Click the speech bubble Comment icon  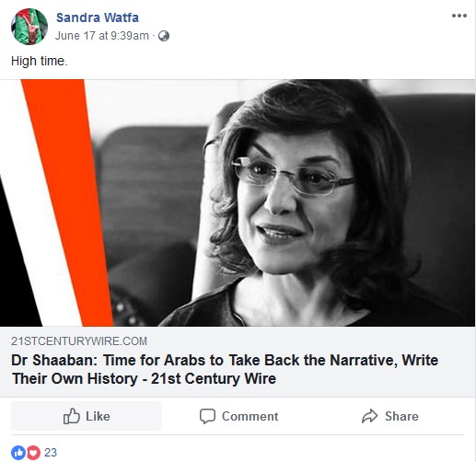click(x=207, y=416)
